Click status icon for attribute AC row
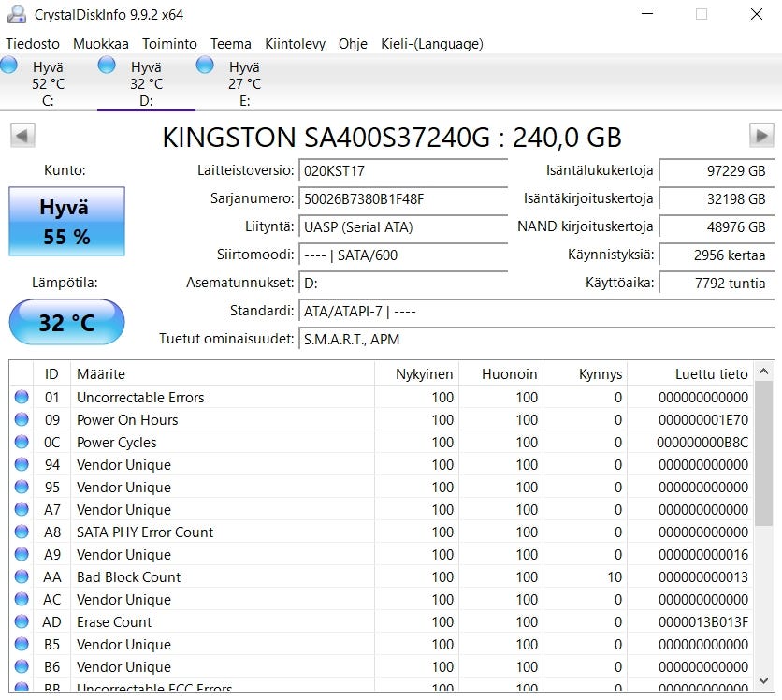The width and height of the screenshot is (782, 700). (22, 599)
